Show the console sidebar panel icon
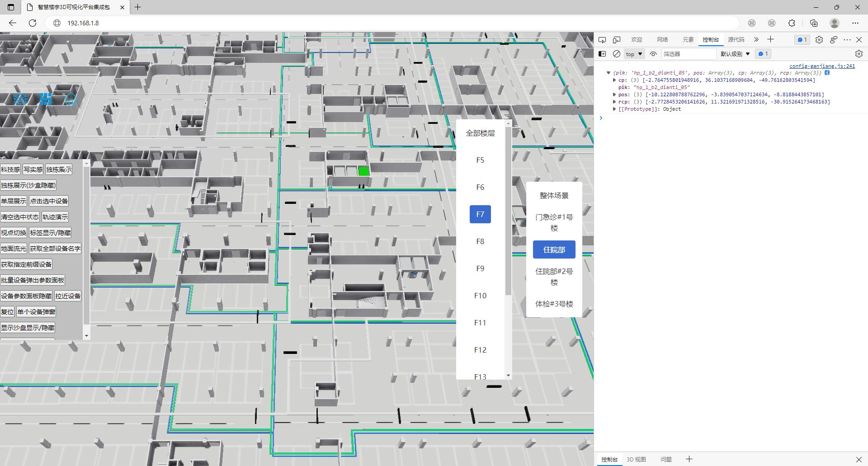868x466 pixels. [602, 54]
